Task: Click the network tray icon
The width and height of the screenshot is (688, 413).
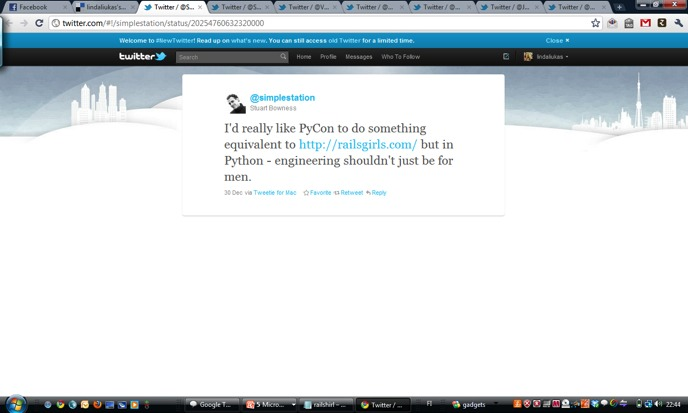Action: click(x=648, y=404)
